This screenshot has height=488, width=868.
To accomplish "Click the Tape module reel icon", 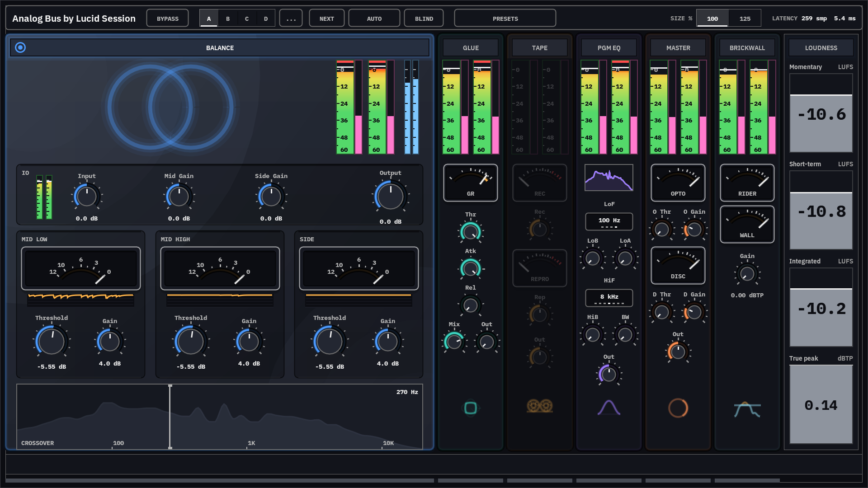I will click(x=540, y=406).
